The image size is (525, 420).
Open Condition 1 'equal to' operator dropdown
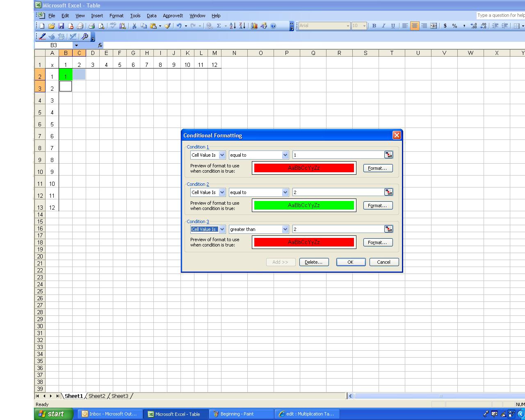(x=285, y=155)
